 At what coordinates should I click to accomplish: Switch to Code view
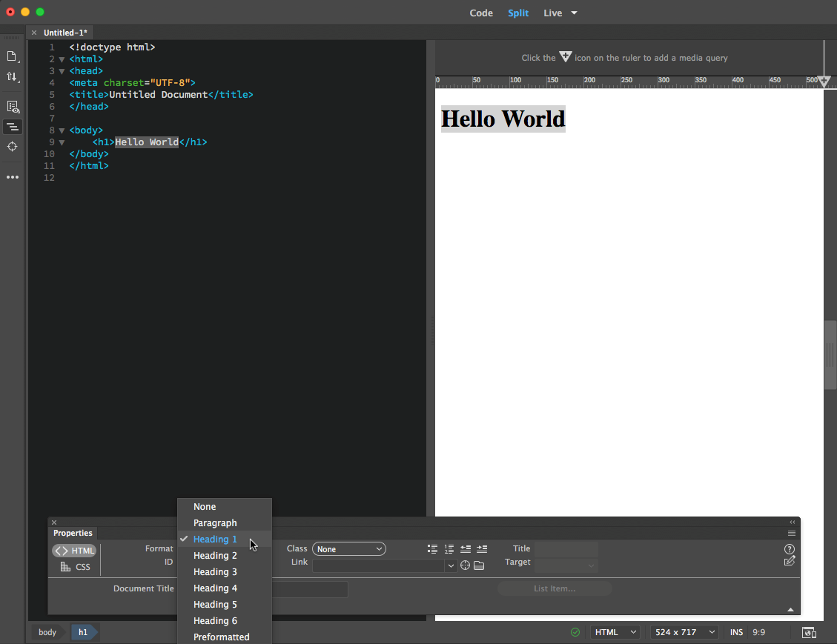click(x=481, y=13)
